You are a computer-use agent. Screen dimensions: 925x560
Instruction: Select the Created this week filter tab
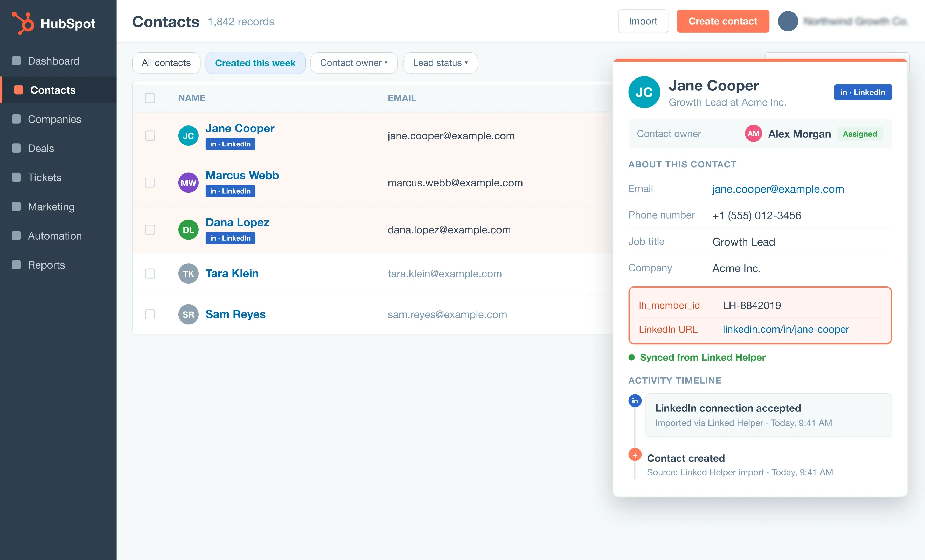255,63
